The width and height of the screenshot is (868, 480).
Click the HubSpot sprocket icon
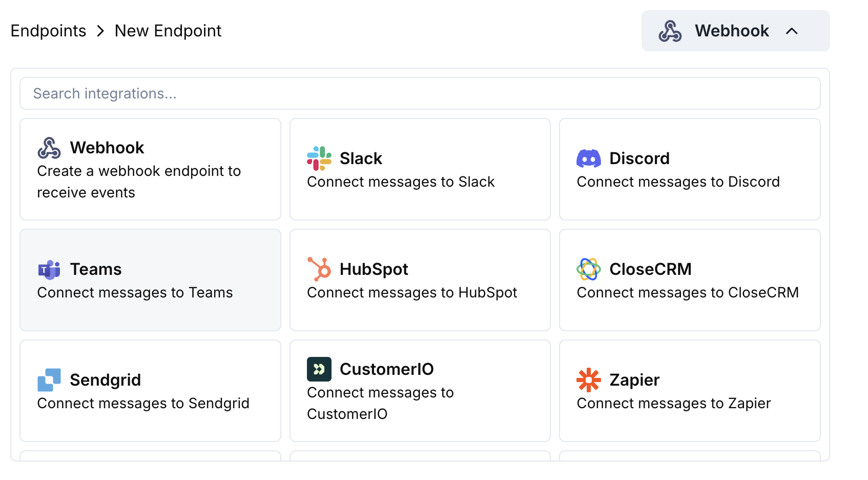point(319,269)
